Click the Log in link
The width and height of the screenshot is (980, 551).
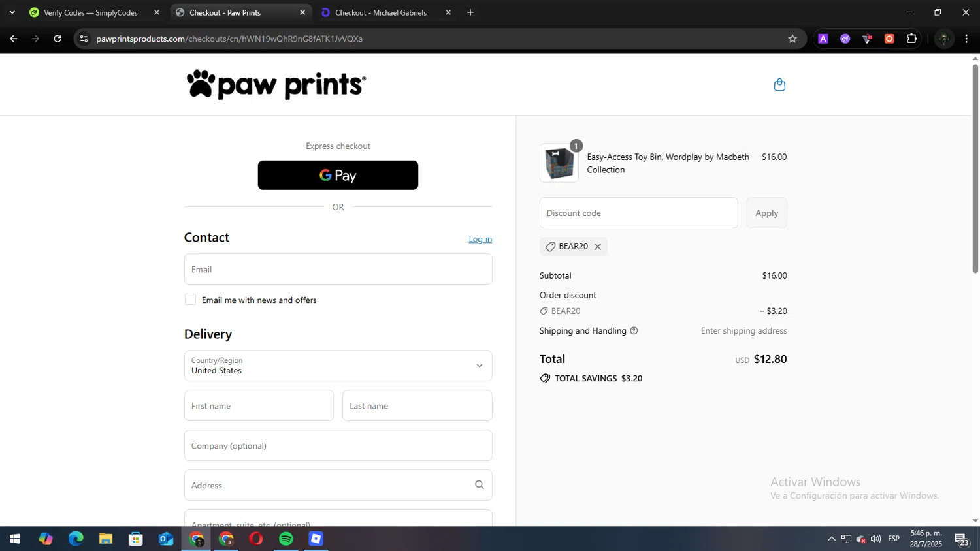pos(480,239)
